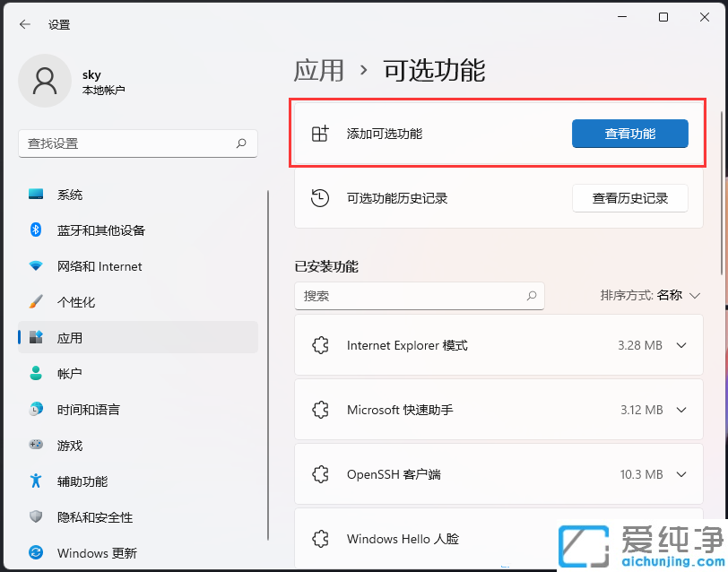Open Windows 更新 via its icon
728x572 pixels.
coord(34,553)
